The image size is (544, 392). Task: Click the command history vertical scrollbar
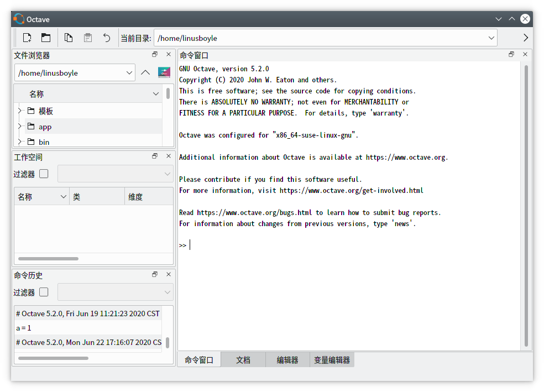click(168, 342)
